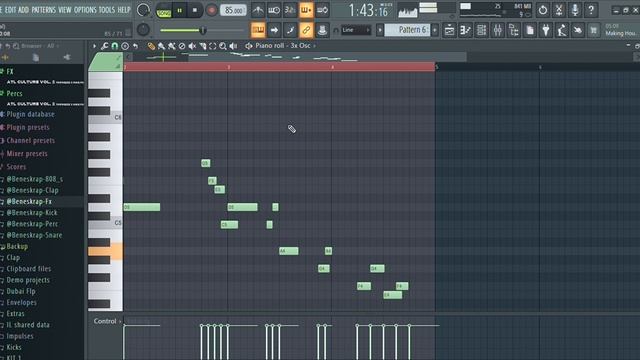
Task: Click the plus button next to Pattern 6
Action: (435, 30)
